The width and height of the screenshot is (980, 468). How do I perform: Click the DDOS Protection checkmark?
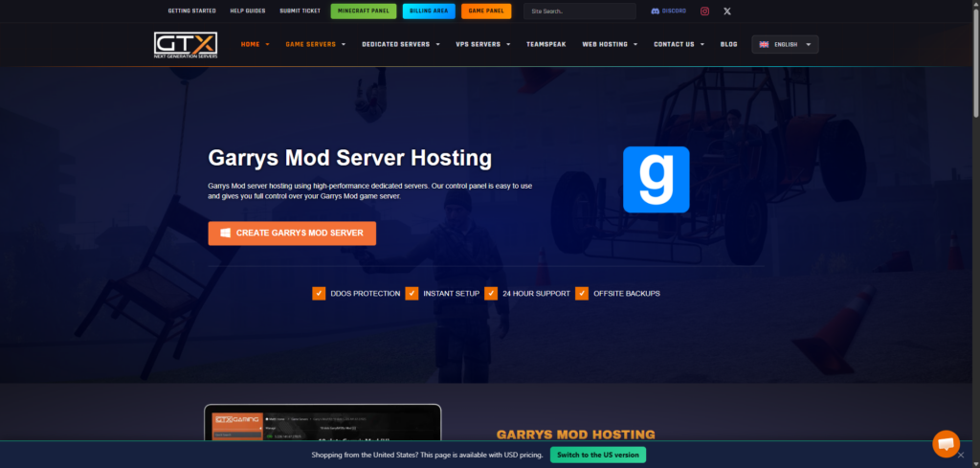[x=319, y=293]
